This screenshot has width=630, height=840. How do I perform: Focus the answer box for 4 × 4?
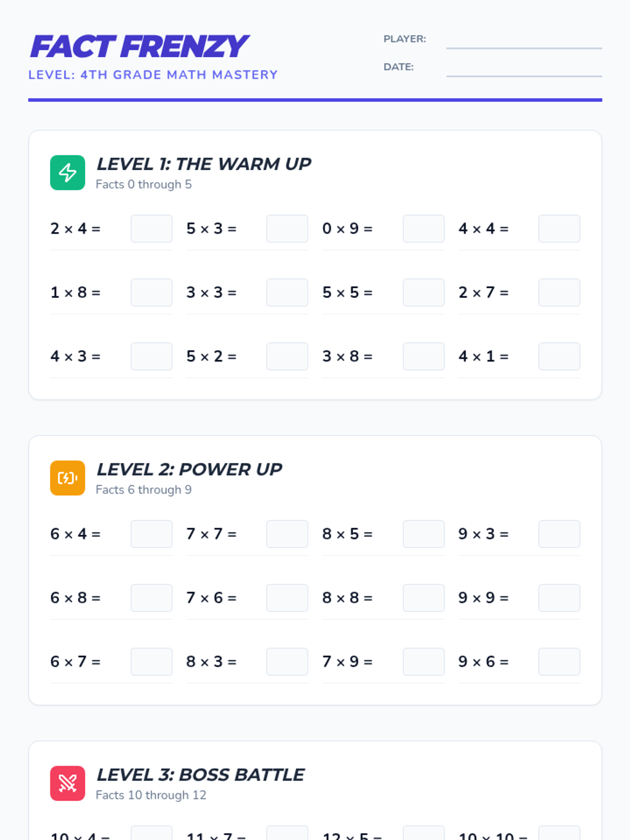coord(559,228)
